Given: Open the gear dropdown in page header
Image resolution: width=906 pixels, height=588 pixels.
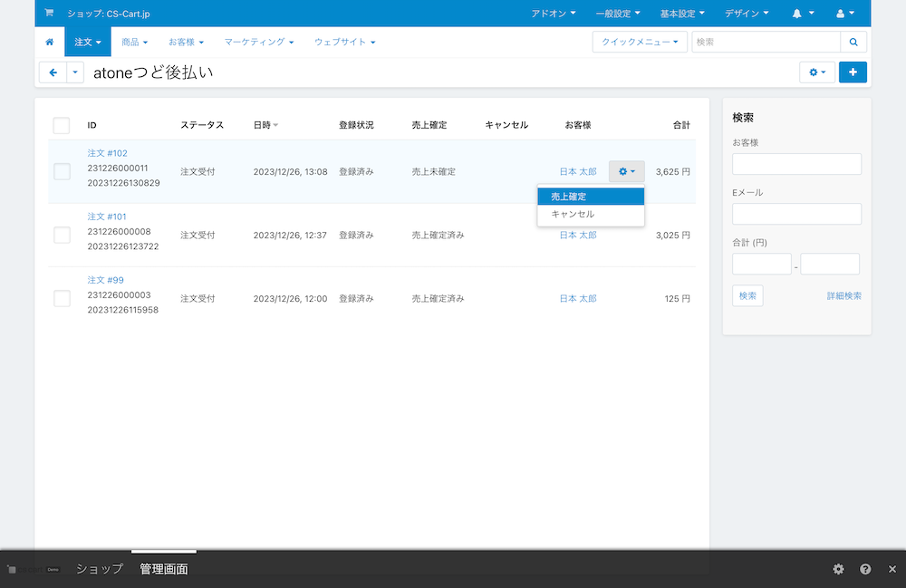Looking at the screenshot, I should pyautogui.click(x=817, y=72).
